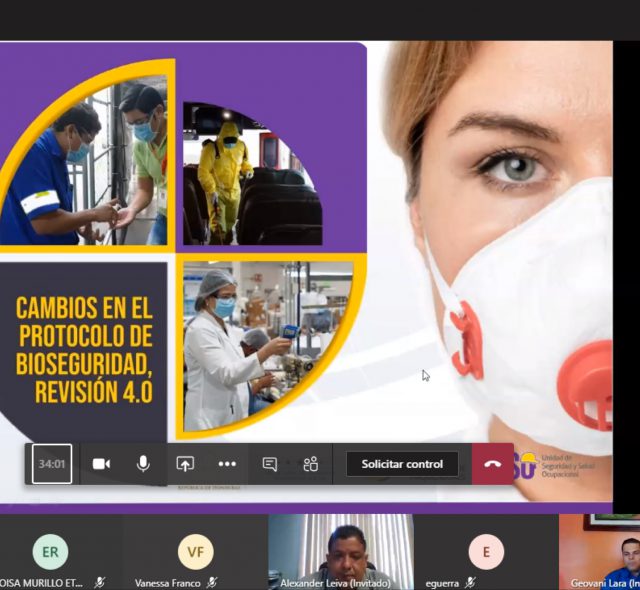The image size is (640, 590).
Task: Open the share screen tray
Action: pyautogui.click(x=185, y=464)
